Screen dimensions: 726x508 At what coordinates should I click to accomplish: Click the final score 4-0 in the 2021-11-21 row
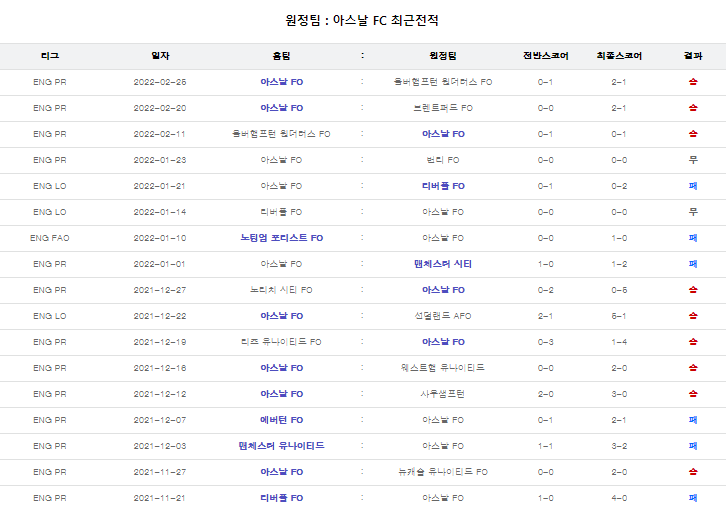[x=619, y=498]
